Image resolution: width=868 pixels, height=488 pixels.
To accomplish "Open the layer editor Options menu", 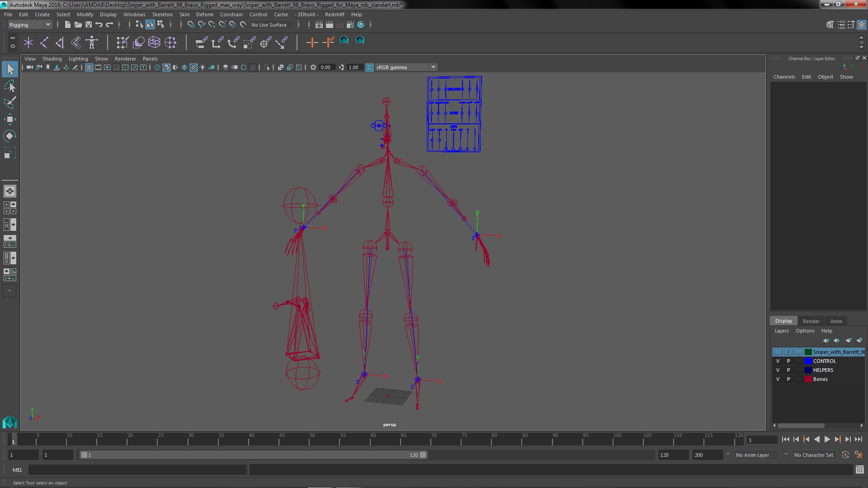I will pyautogui.click(x=805, y=331).
